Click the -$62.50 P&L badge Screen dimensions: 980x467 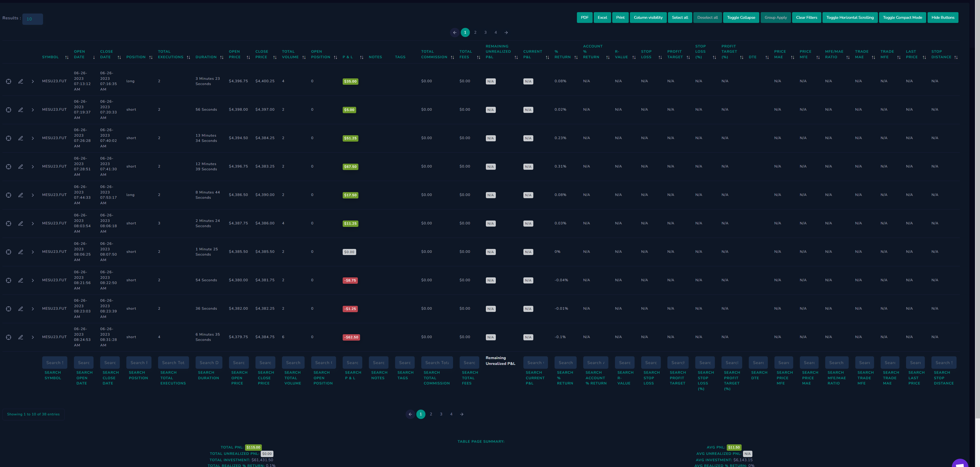click(351, 337)
